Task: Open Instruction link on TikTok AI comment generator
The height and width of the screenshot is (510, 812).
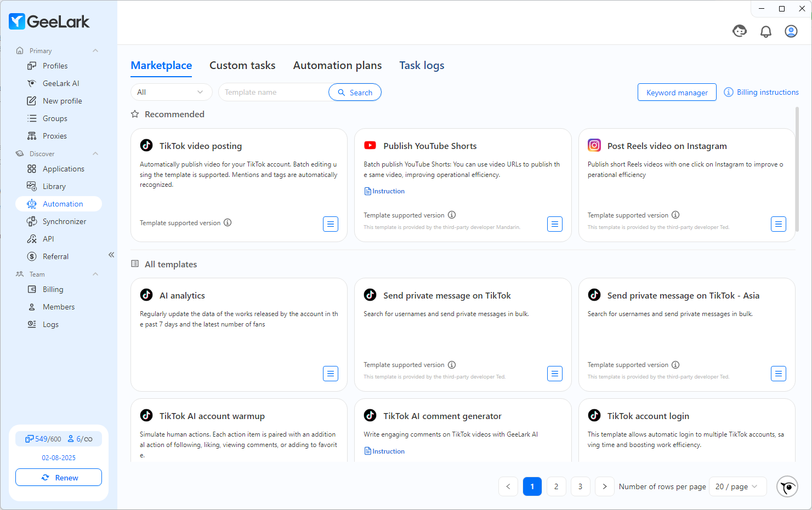Action: (x=384, y=451)
